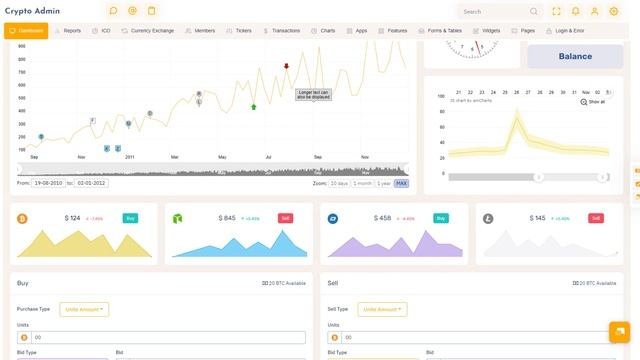Open the Currency Exchange menu
This screenshot has width=640, height=360.
(x=148, y=31)
